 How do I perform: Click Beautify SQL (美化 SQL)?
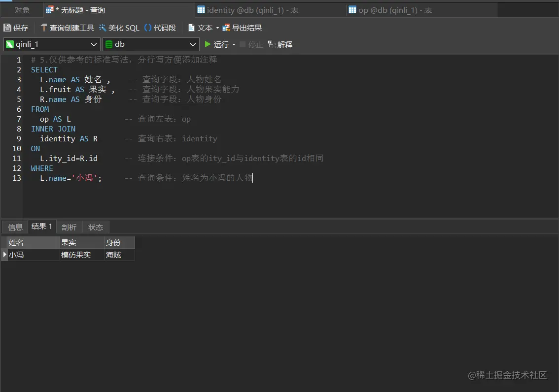tap(119, 28)
